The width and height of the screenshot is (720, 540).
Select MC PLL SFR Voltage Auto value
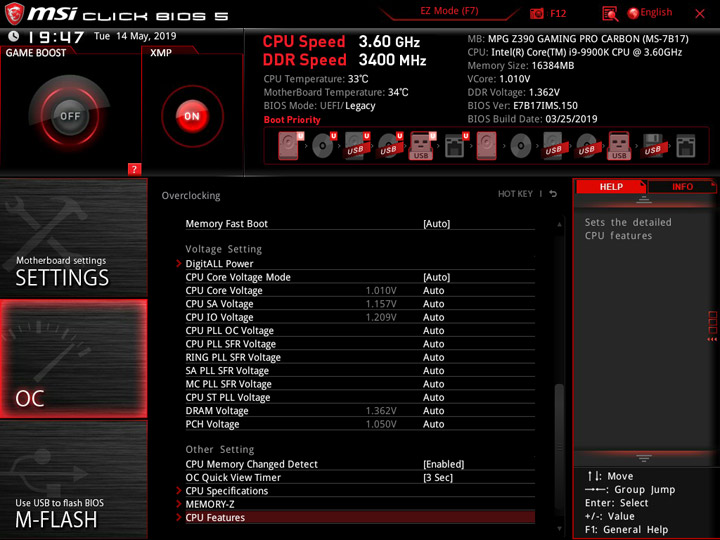pyautogui.click(x=433, y=383)
